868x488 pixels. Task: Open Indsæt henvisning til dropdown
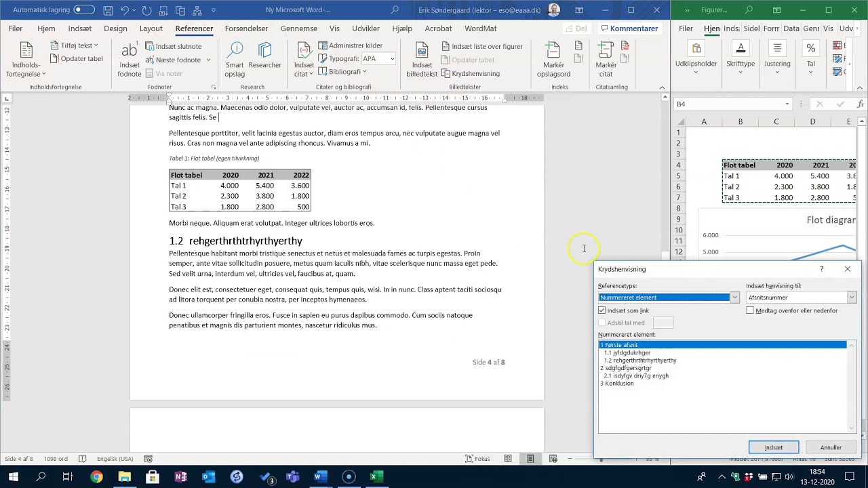coord(852,297)
